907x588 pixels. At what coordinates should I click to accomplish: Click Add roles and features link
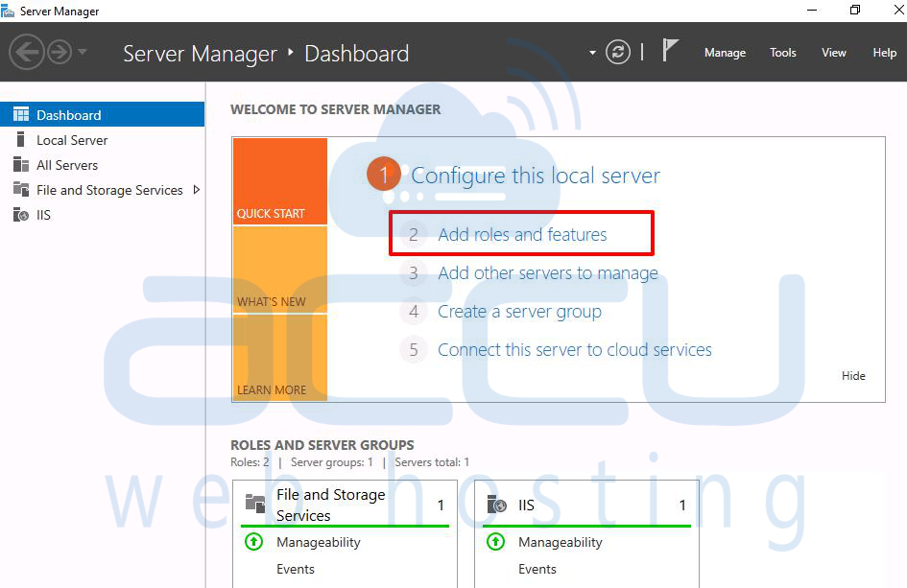522,234
